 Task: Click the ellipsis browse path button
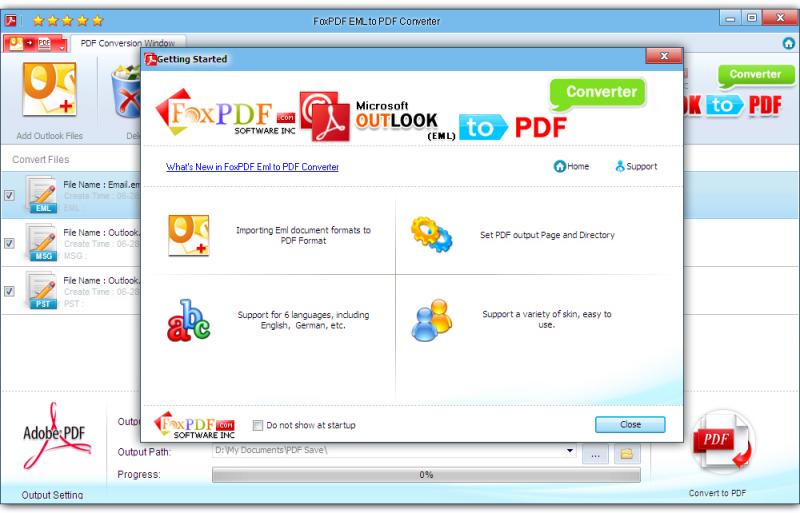596,454
